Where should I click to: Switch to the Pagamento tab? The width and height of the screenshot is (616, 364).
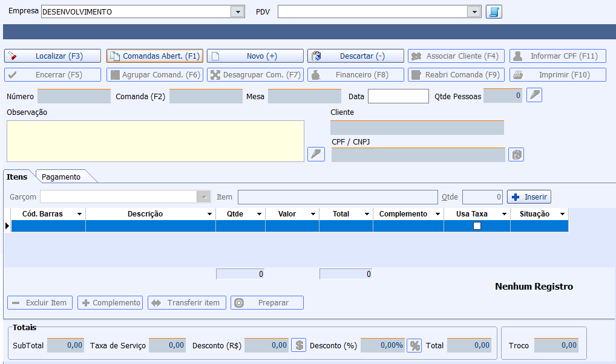click(61, 177)
